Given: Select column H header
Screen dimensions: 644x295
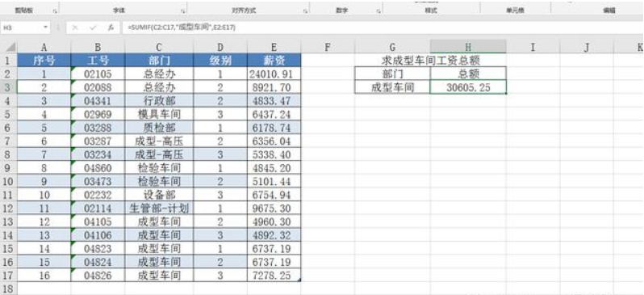Looking at the screenshot, I should tap(468, 47).
